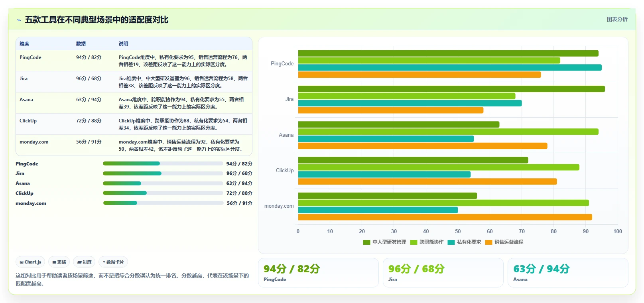
Task: Click the PingCode description text in 说明 column
Action: click(183, 61)
